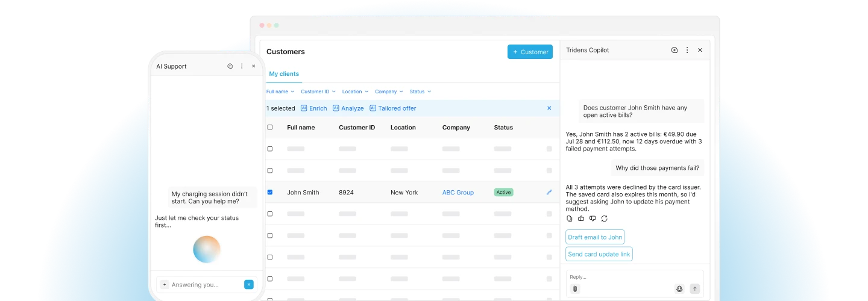Screen dimensions: 868x301
Task: Run AI Analyze on selected customer
Action: (348, 108)
